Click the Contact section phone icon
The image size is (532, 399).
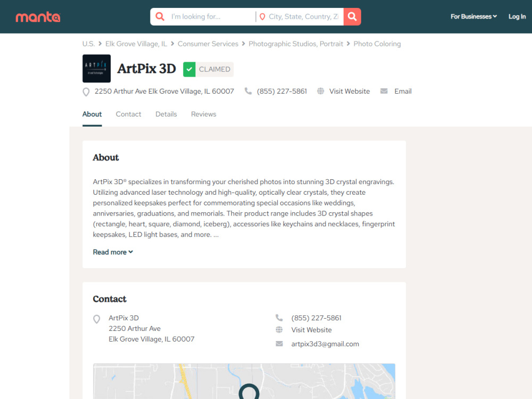tap(279, 318)
